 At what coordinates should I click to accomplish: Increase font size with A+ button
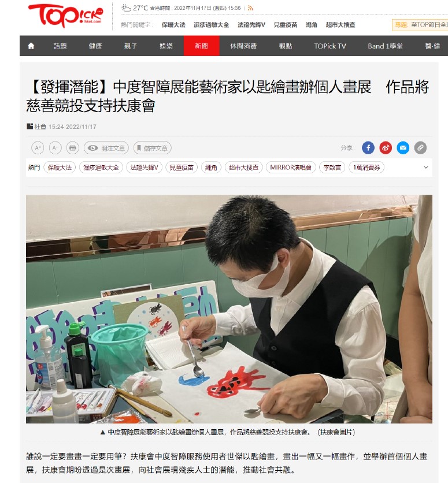click(x=38, y=148)
